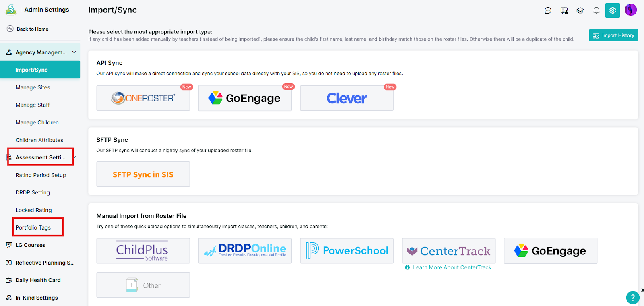The image size is (644, 306).
Task: Click the info icon beside Learn More
Action: [407, 267]
